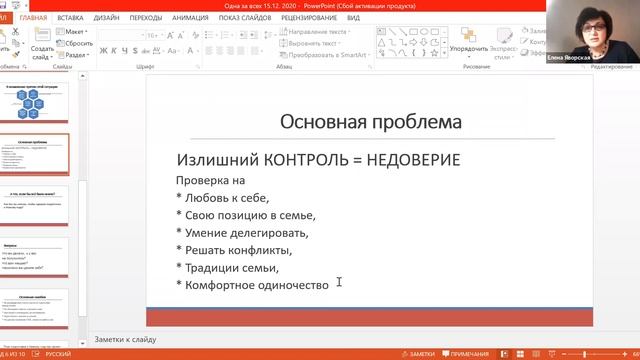Viewport: 640px width, 360px height.
Task: Click the Сбросить reset button
Action: 75,43
